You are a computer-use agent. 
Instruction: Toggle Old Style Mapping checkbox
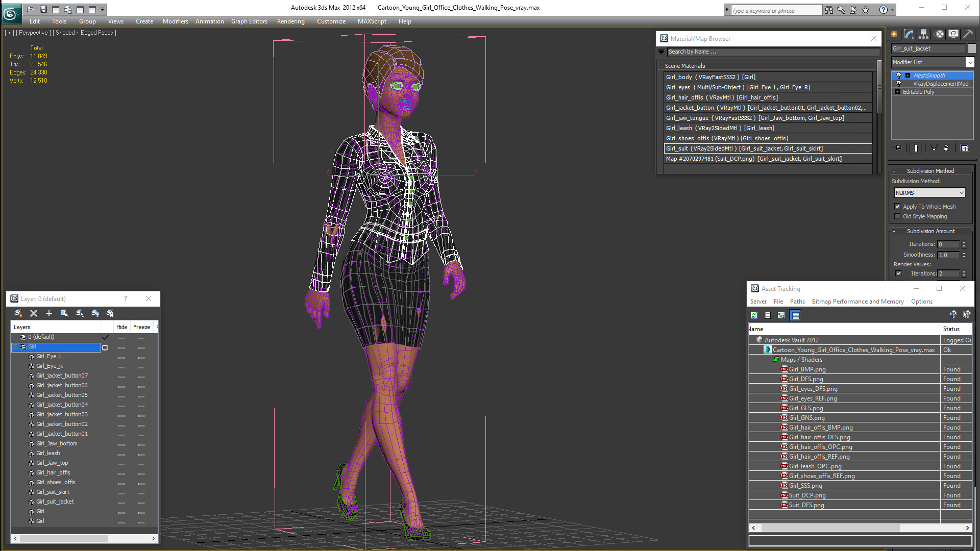[x=898, y=216]
